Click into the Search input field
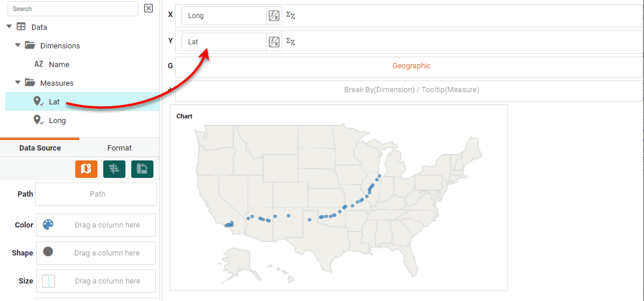 pyautogui.click(x=72, y=9)
